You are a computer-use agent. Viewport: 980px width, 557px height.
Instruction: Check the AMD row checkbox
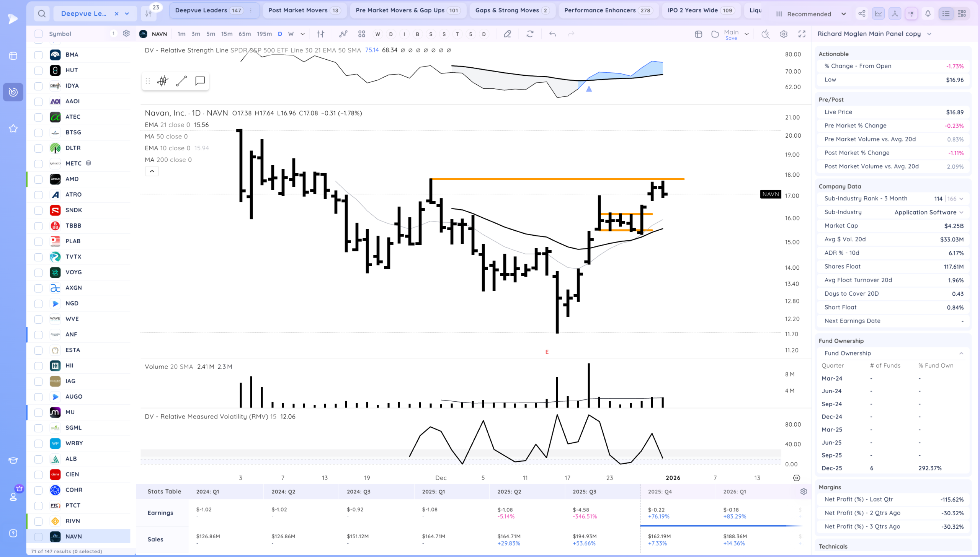click(x=38, y=179)
